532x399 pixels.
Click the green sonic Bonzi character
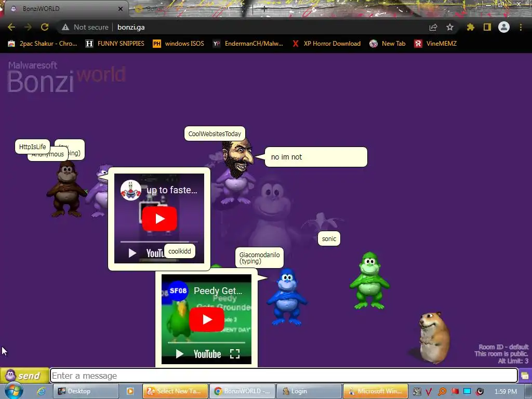pos(370,281)
